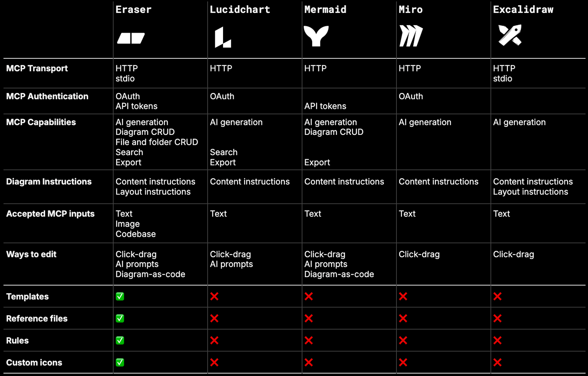Viewport: 588px width, 376px height.
Task: Click the red X for Mermaid Reference files
Action: pos(309,318)
